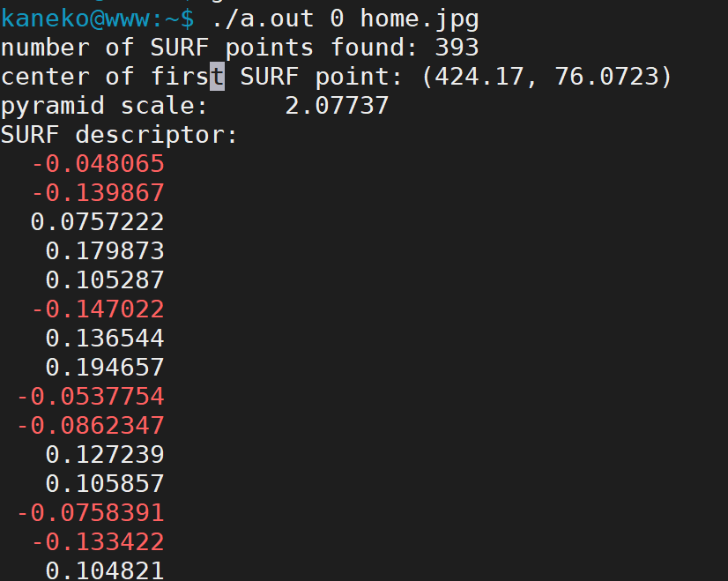Click the value 0.179873
This screenshot has width=728, height=581.
tap(105, 251)
